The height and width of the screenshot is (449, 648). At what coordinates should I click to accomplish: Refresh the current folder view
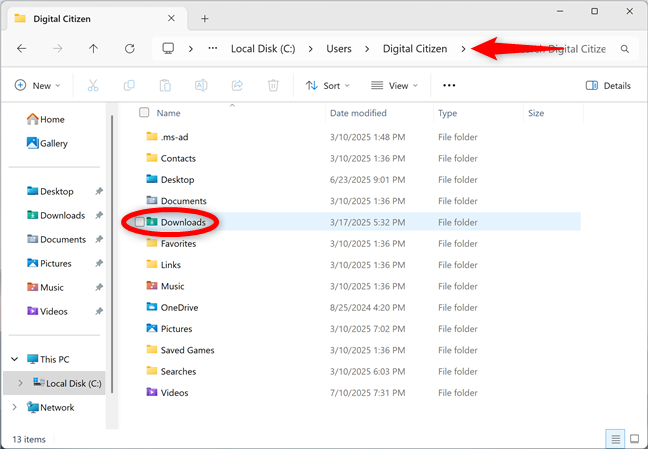pyautogui.click(x=130, y=49)
